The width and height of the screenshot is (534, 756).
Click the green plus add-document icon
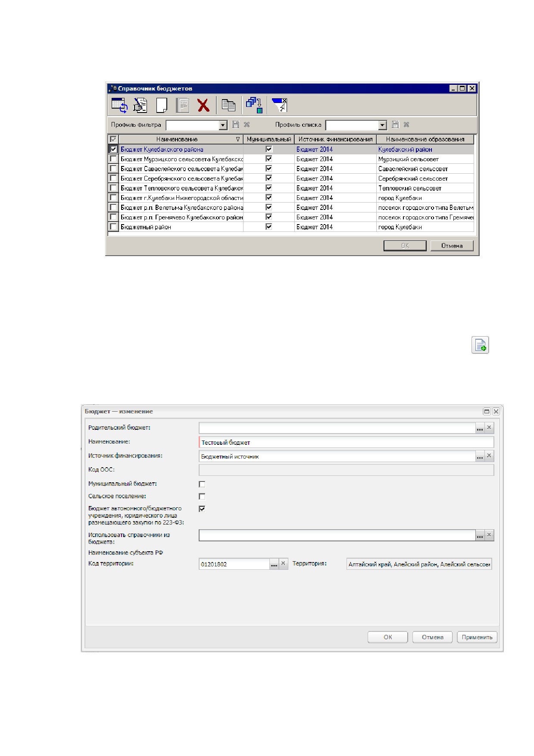(x=480, y=345)
